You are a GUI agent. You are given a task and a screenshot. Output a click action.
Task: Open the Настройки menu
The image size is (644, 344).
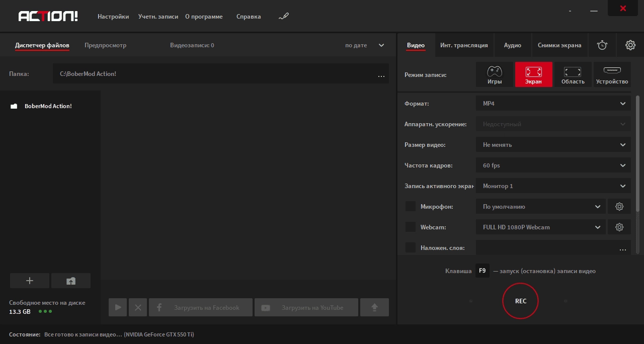(x=113, y=17)
